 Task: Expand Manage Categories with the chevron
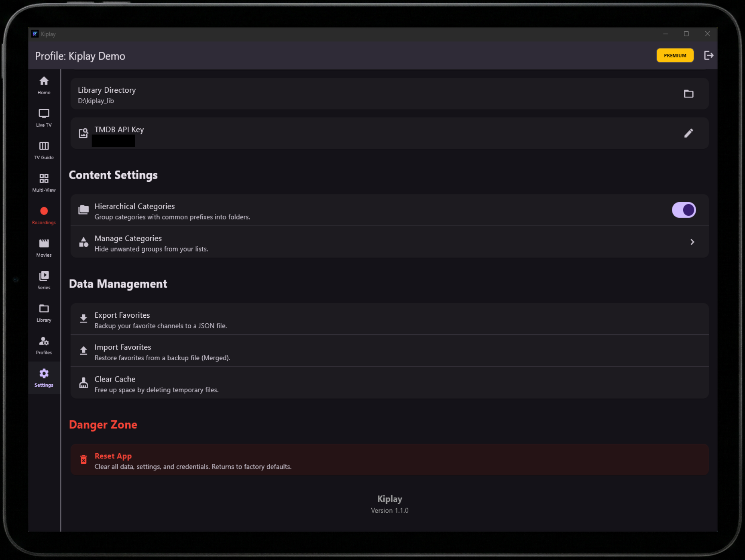pos(692,242)
